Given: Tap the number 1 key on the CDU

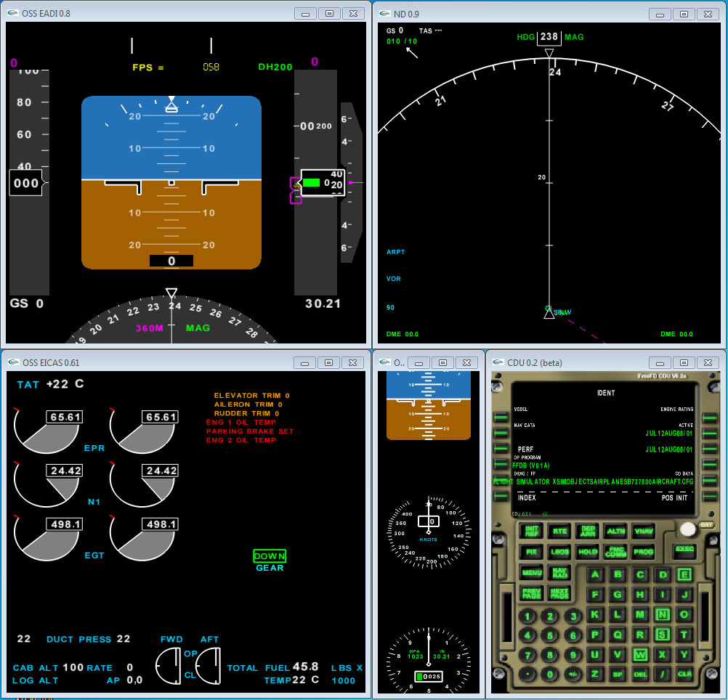Looking at the screenshot, I should [527, 616].
